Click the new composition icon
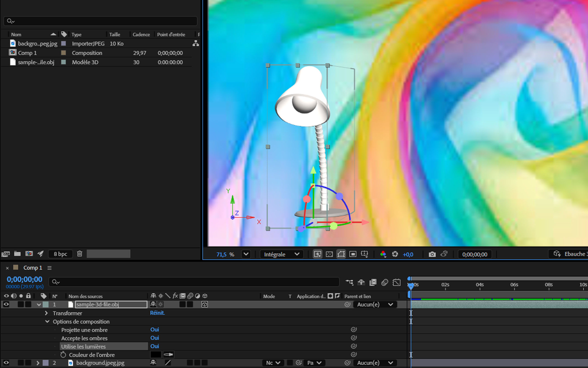The height and width of the screenshot is (368, 588). (x=29, y=254)
